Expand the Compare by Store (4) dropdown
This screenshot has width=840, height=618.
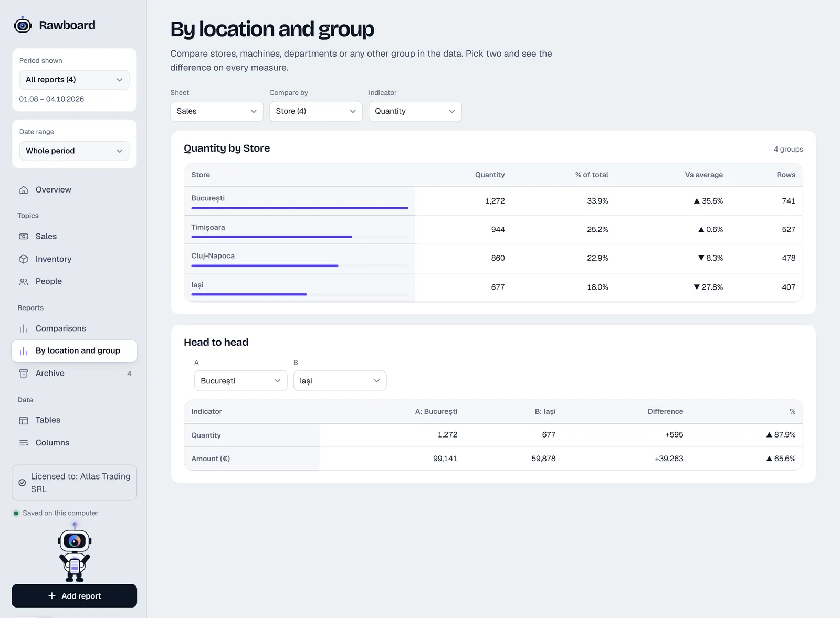point(316,111)
